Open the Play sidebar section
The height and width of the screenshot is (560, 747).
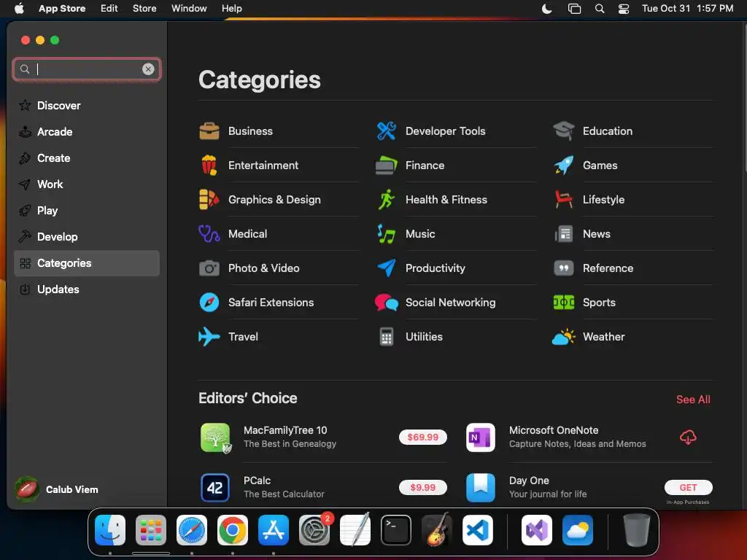87,210
